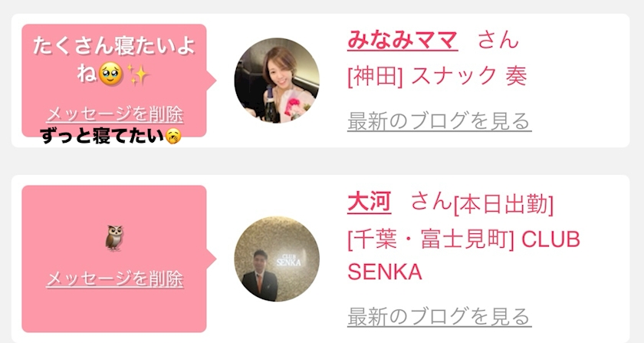Viewport: 644px width, 343px height.
Task: Click the bubble arrow pointing to みなみママ
Action: tap(212, 81)
